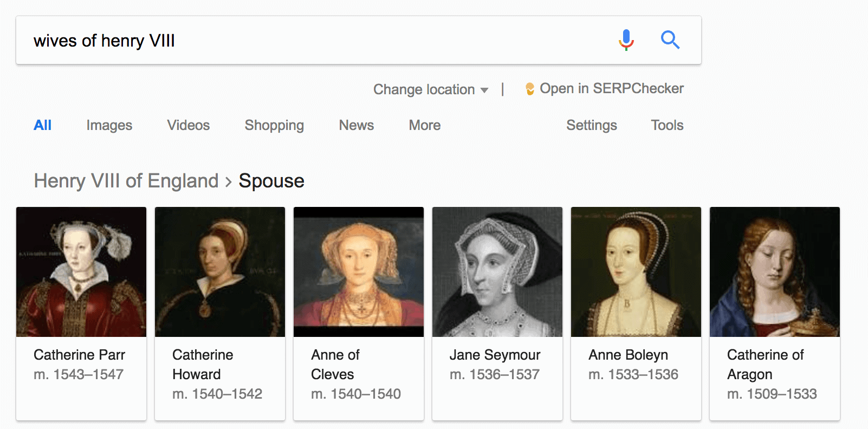Switch to the Shopping tab

[x=274, y=125]
